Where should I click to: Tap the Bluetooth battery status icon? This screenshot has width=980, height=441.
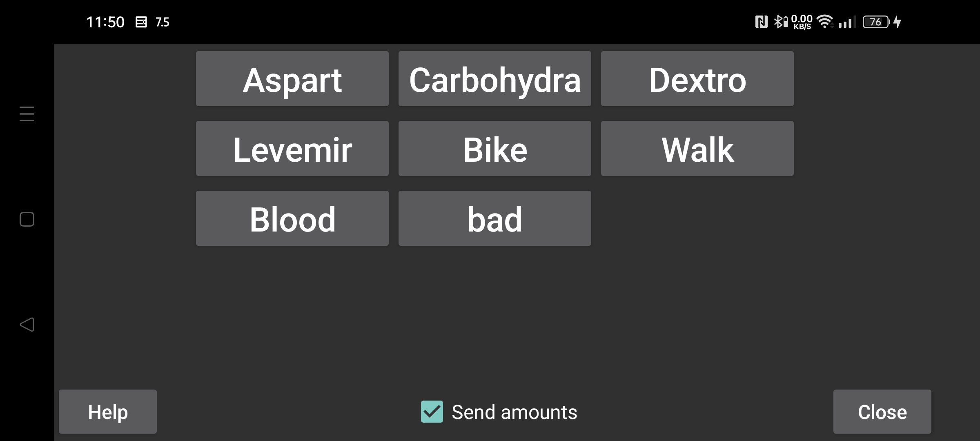781,22
